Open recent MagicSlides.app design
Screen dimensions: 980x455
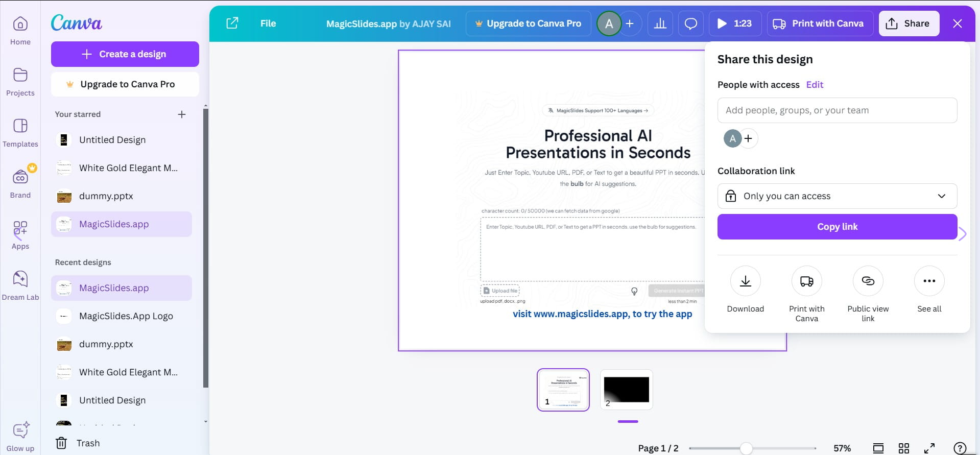pos(122,288)
